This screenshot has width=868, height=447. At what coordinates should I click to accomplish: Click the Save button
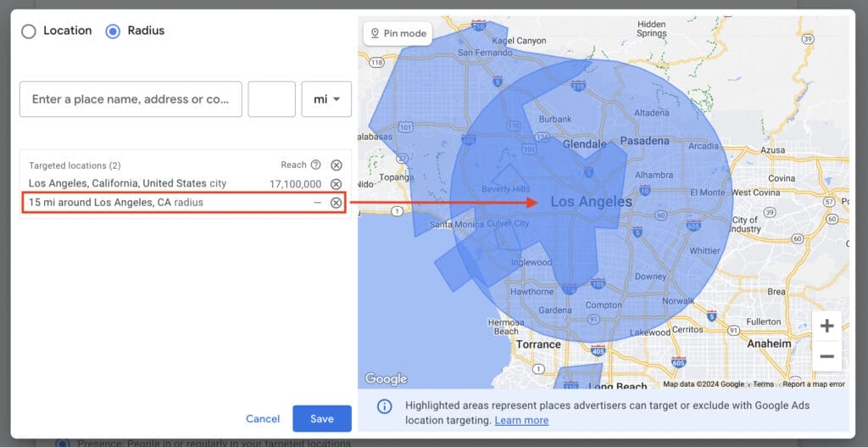point(321,419)
